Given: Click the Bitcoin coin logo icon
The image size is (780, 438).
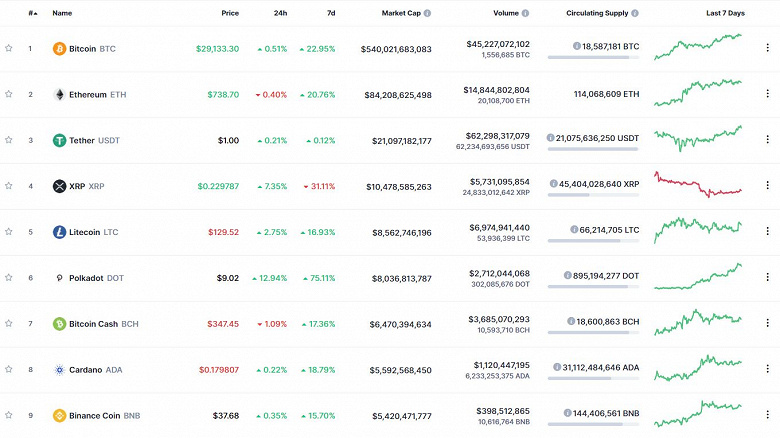Looking at the screenshot, I should tap(59, 48).
